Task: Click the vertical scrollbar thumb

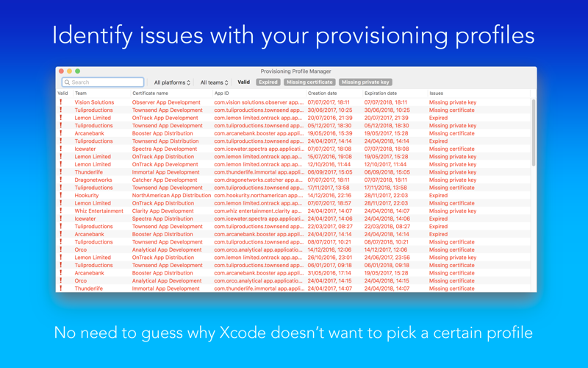Action: pos(534,132)
